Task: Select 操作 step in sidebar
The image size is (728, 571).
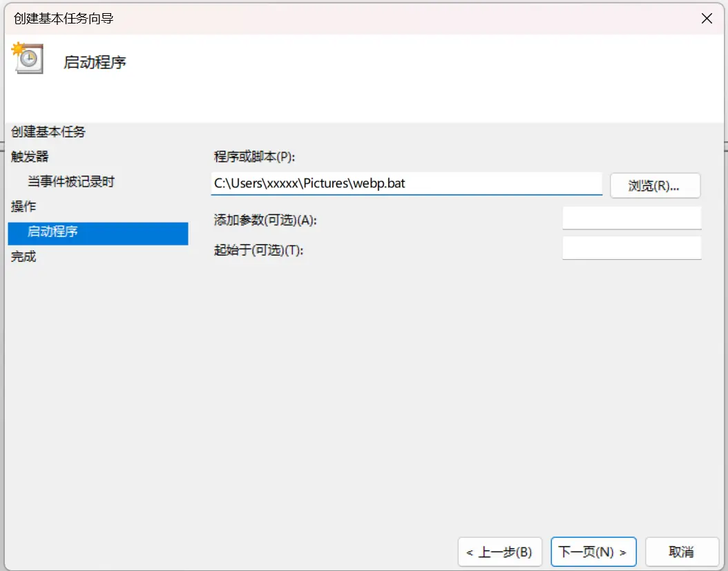Action: [x=23, y=206]
